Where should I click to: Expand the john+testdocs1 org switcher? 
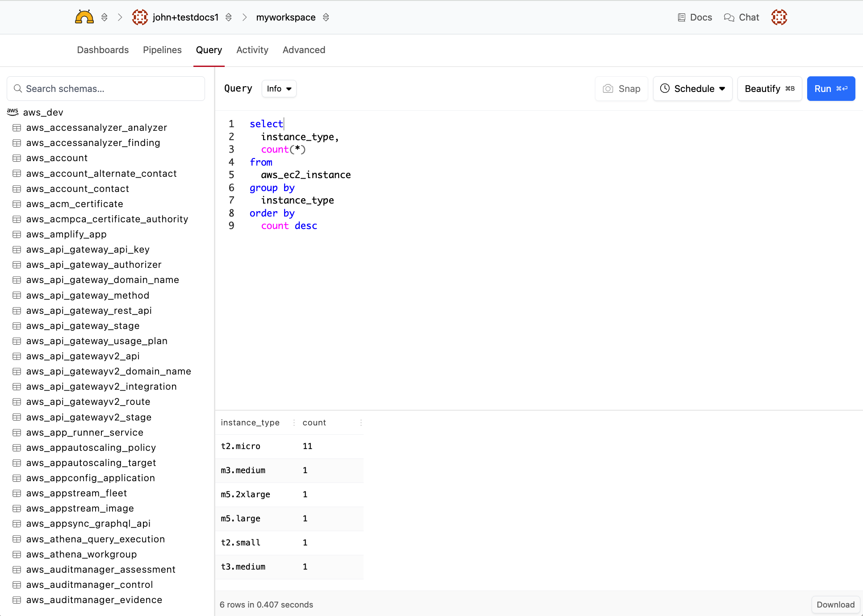click(x=229, y=17)
